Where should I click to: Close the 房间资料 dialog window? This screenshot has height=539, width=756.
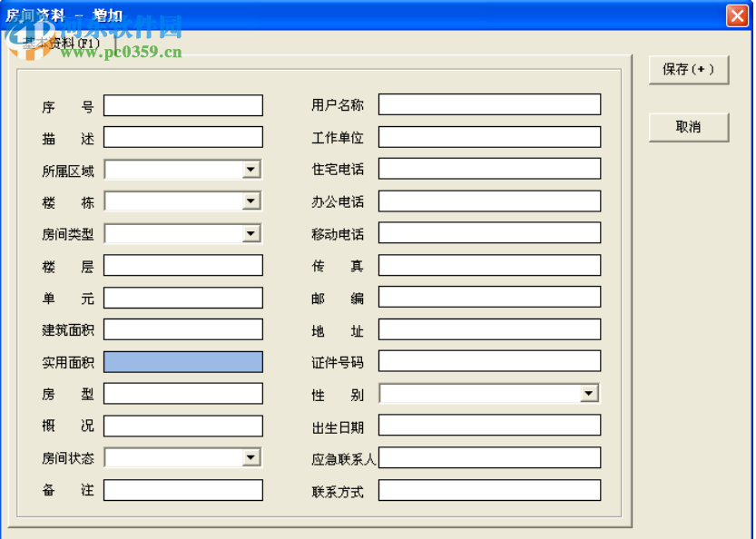[x=736, y=15]
